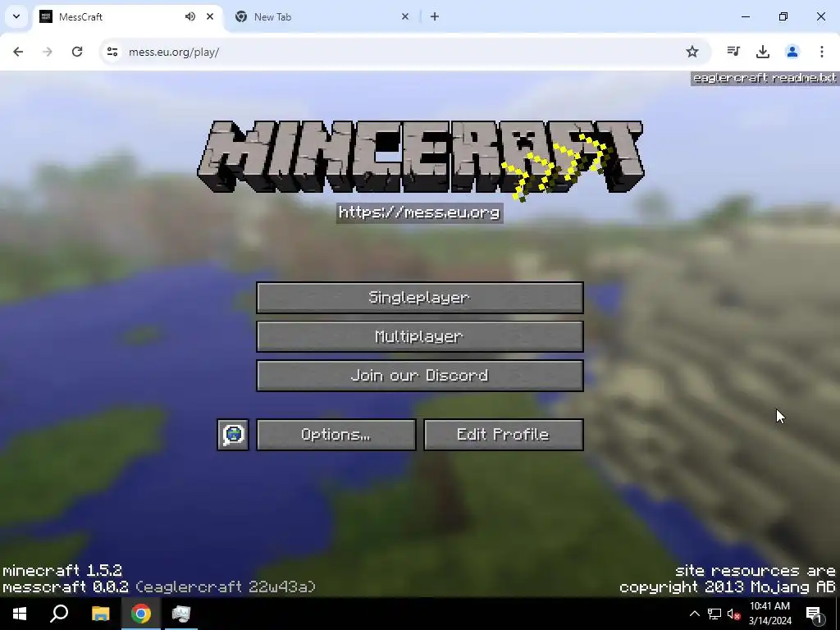Minimize the Chrome window

tap(746, 16)
